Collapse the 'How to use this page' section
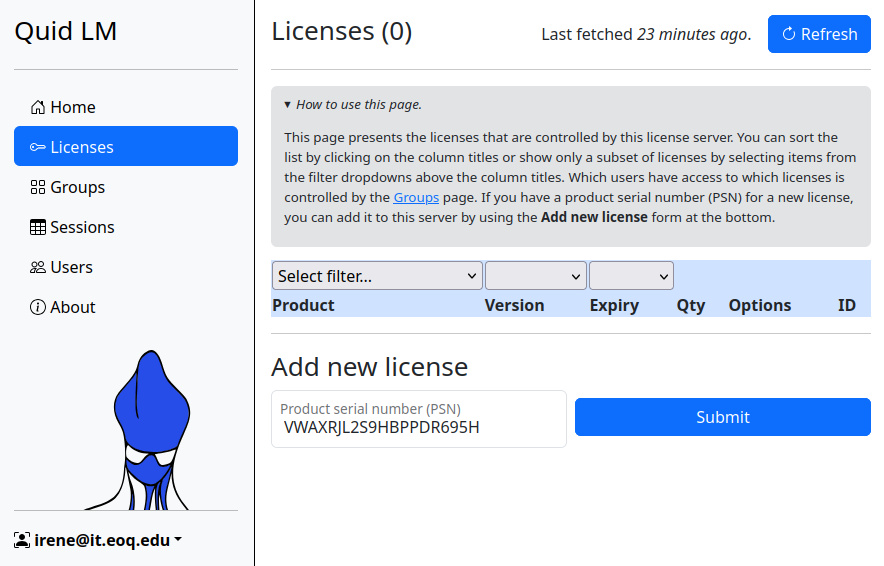Screen dimensions: 884x566 (x=353, y=104)
